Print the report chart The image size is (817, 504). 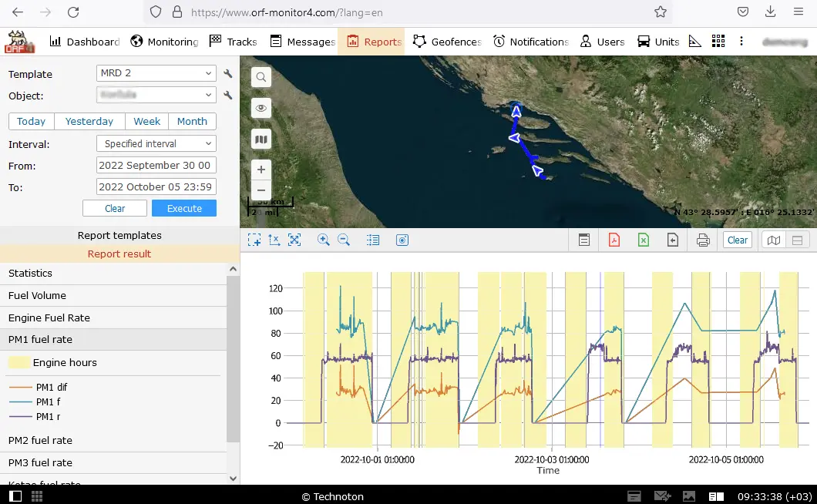(703, 240)
